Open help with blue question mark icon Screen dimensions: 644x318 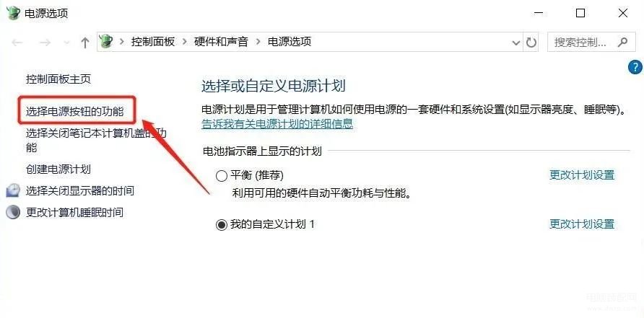(635, 66)
